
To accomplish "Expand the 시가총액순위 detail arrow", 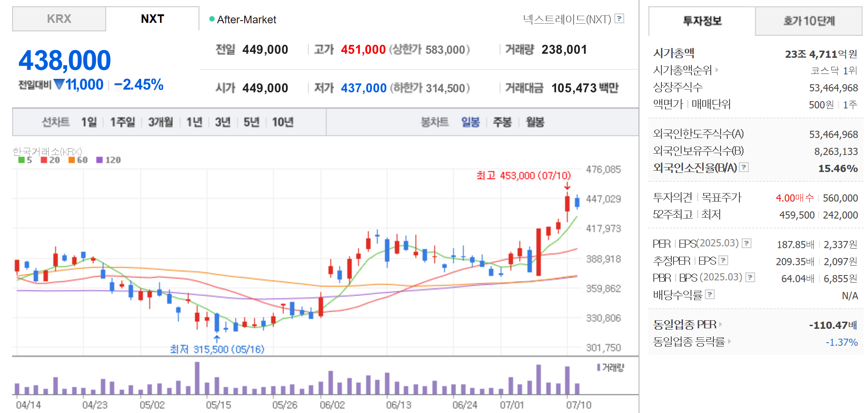I will coord(717,70).
